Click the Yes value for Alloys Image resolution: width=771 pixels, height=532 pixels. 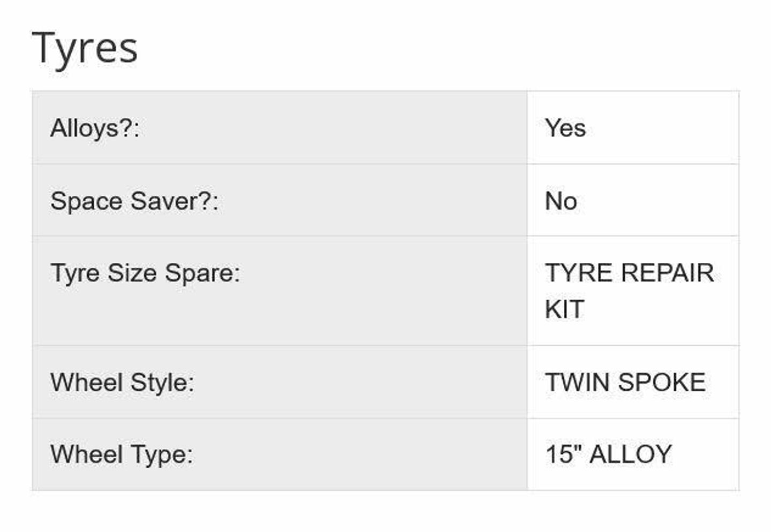pos(565,128)
